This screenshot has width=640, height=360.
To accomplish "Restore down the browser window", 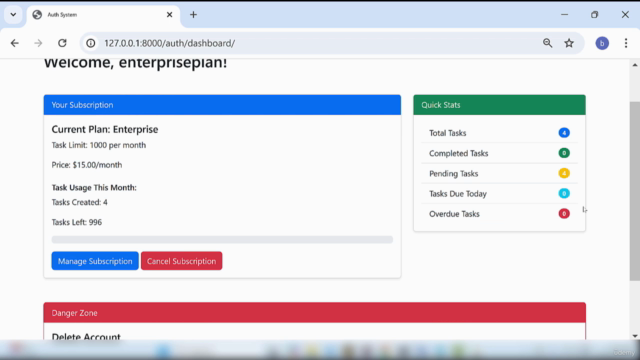I will coord(594,15).
